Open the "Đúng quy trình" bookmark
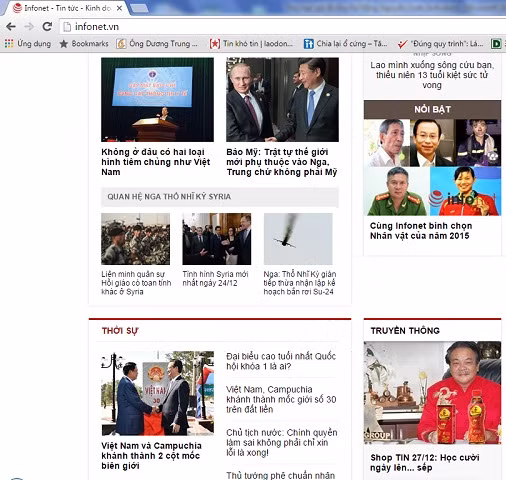 pyautogui.click(x=440, y=44)
